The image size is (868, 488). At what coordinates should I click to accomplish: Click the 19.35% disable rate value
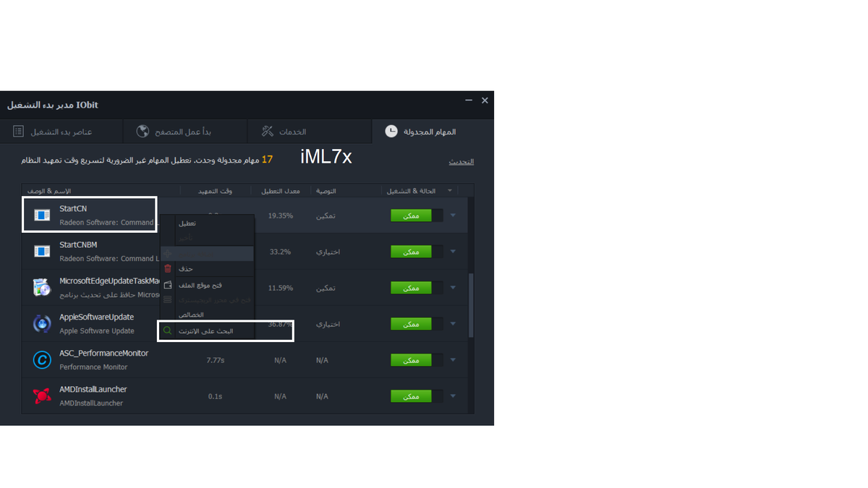click(x=281, y=215)
